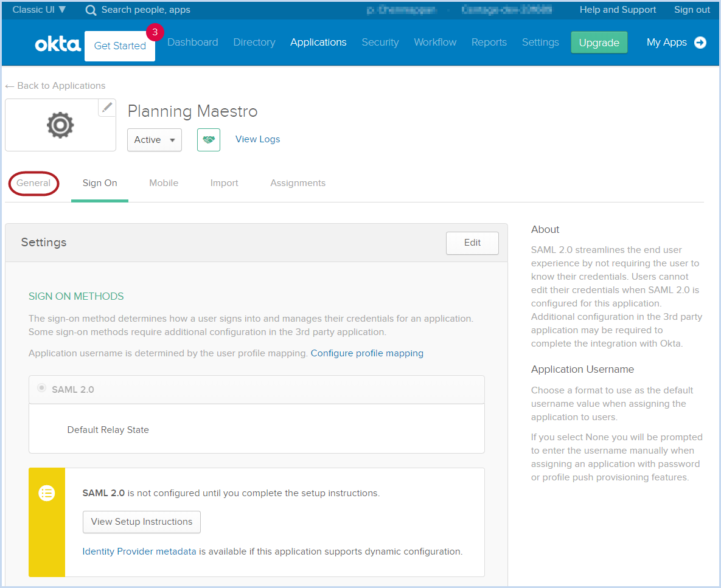The image size is (721, 588).
Task: Click the SIGN ON METHODS heading
Action: pos(76,296)
